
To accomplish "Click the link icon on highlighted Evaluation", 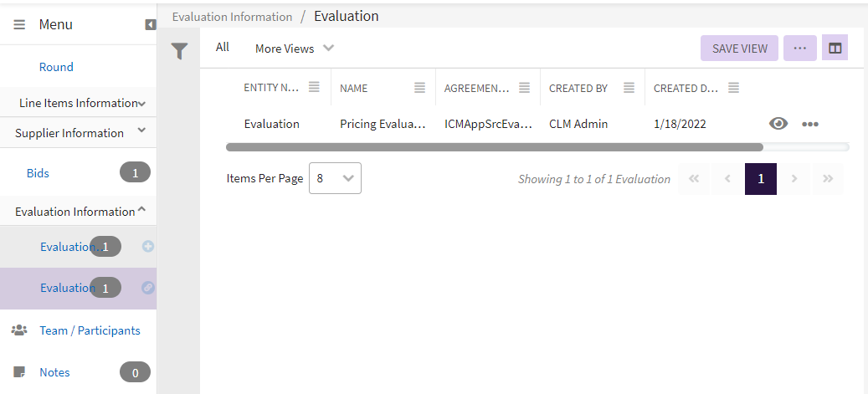I will click(x=148, y=288).
